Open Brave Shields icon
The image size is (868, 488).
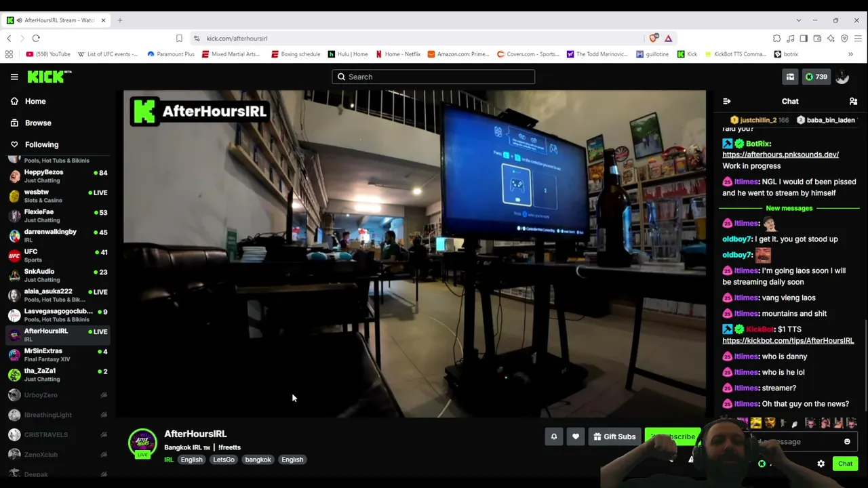point(654,38)
